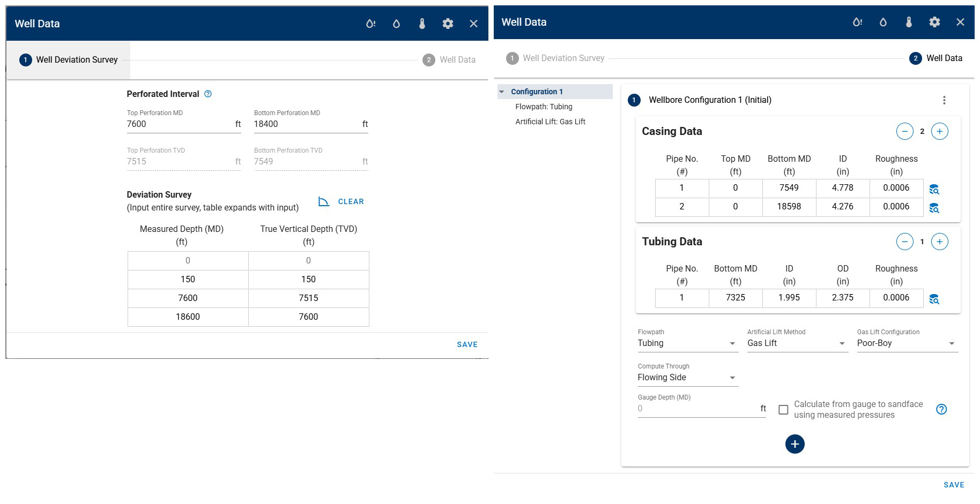Open the Compute Through dropdown
The height and width of the screenshot is (504, 980).
coord(688,378)
